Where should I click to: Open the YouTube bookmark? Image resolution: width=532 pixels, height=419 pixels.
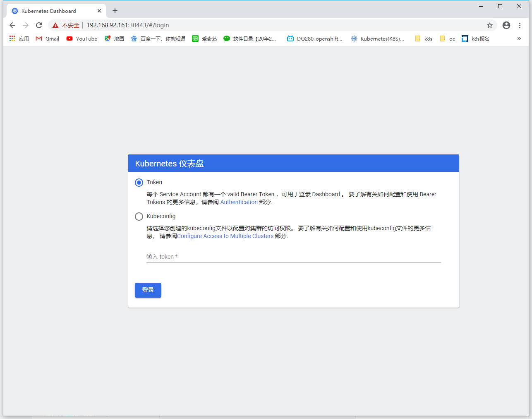82,39
